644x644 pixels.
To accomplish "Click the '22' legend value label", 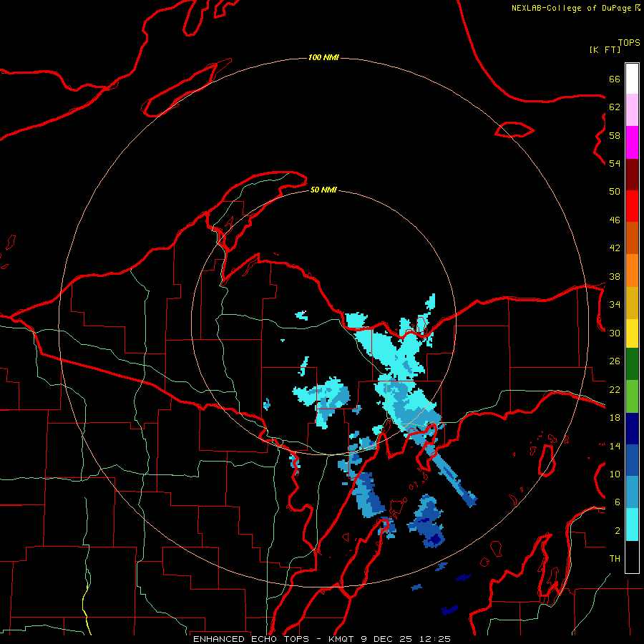I will [x=615, y=389].
